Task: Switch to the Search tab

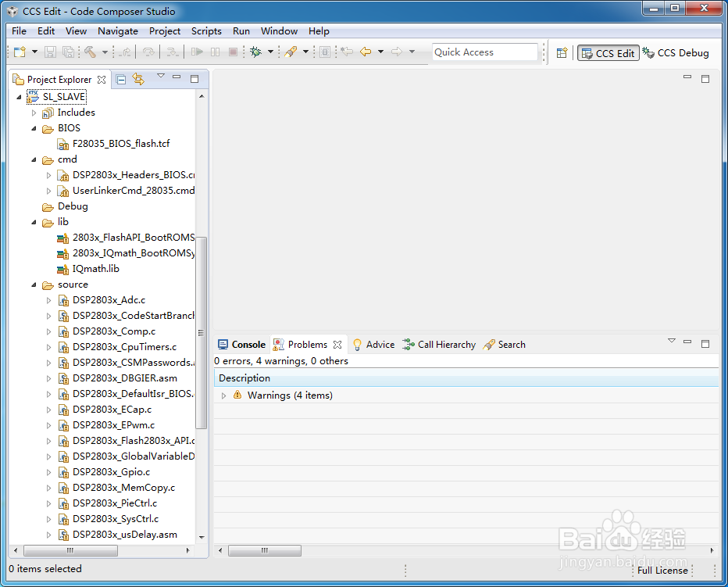Action: click(505, 345)
